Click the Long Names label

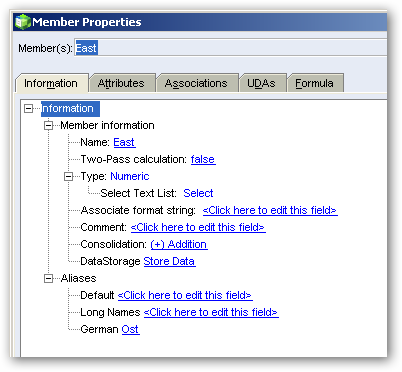(110, 313)
